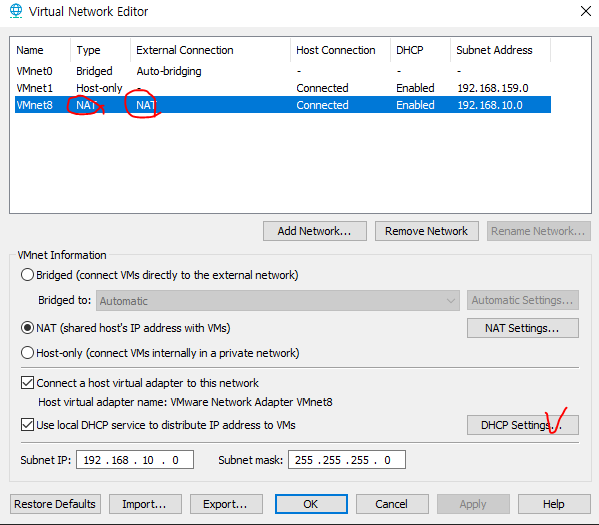
Task: Click the Import button
Action: point(145,504)
